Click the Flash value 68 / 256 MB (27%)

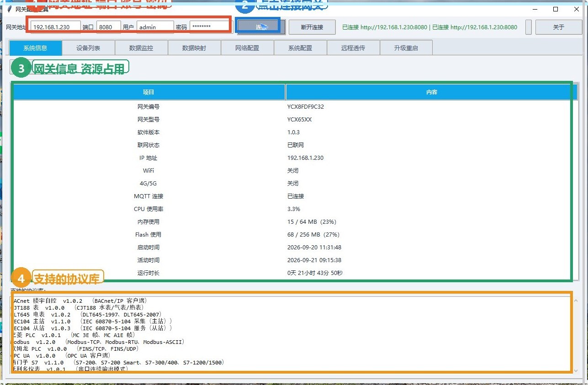[x=313, y=234]
